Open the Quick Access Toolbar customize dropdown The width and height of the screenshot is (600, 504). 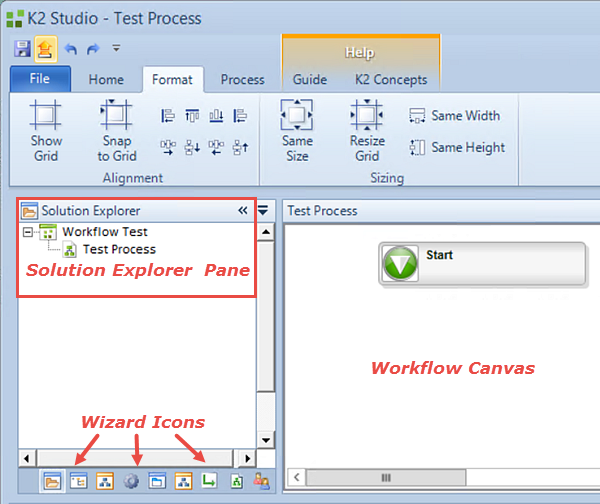116,48
